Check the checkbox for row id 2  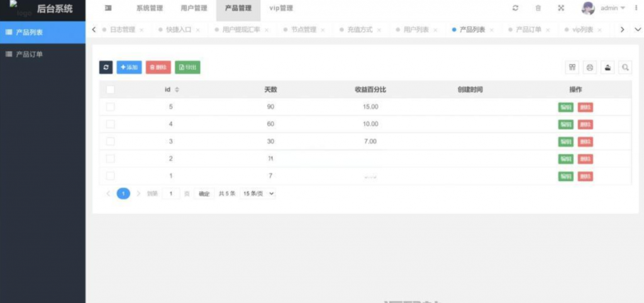pos(110,158)
